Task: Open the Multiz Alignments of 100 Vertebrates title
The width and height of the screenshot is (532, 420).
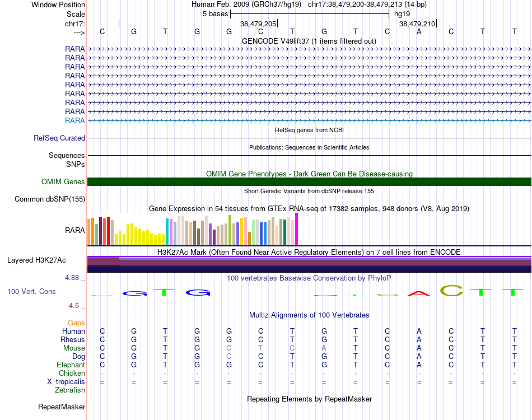Action: pyautogui.click(x=309, y=315)
